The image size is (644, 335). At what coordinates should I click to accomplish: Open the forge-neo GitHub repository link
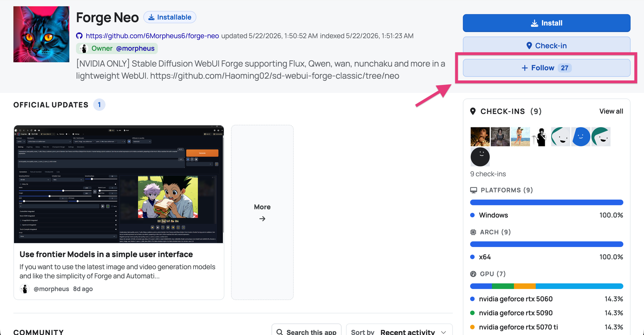coord(152,36)
